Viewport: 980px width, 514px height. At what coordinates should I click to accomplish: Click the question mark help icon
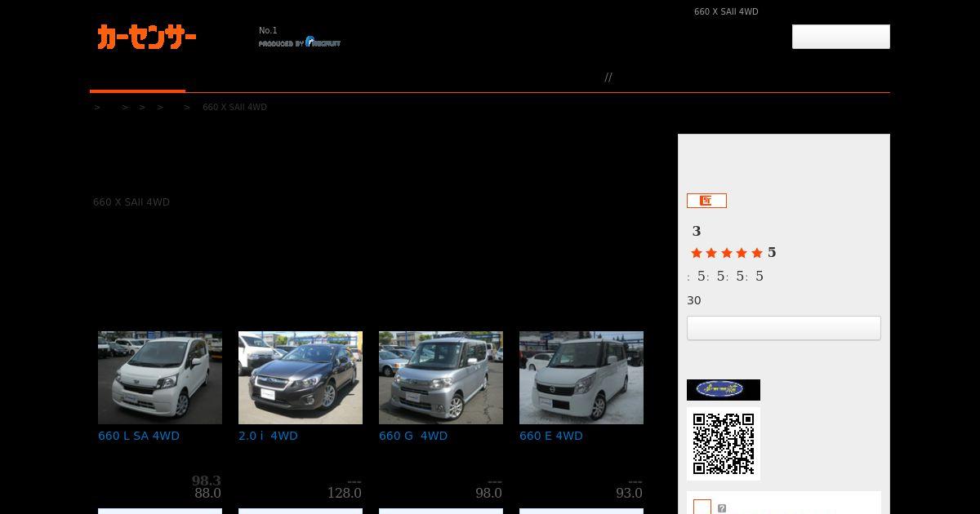point(722,508)
